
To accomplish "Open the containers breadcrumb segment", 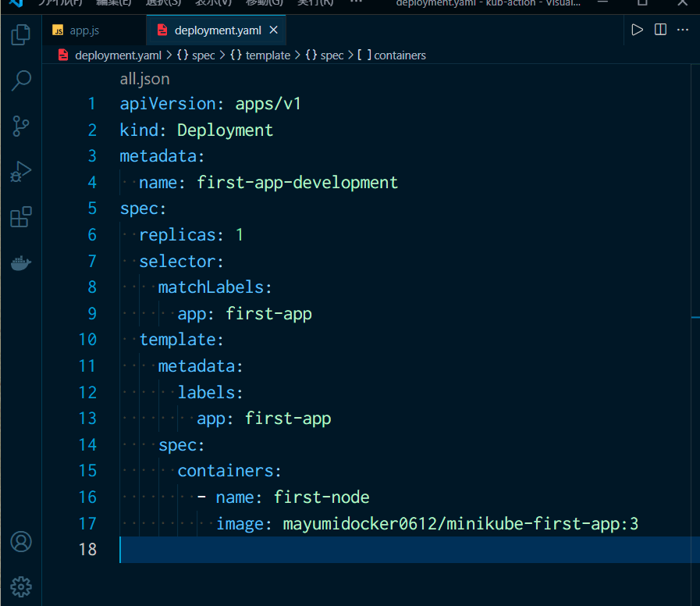I will 391,55.
